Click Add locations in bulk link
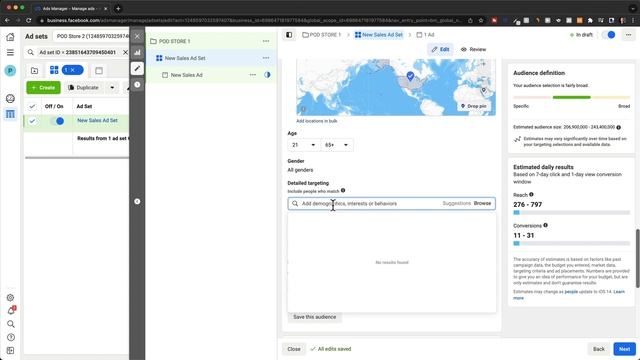This screenshot has width=640, height=360. pos(316,121)
